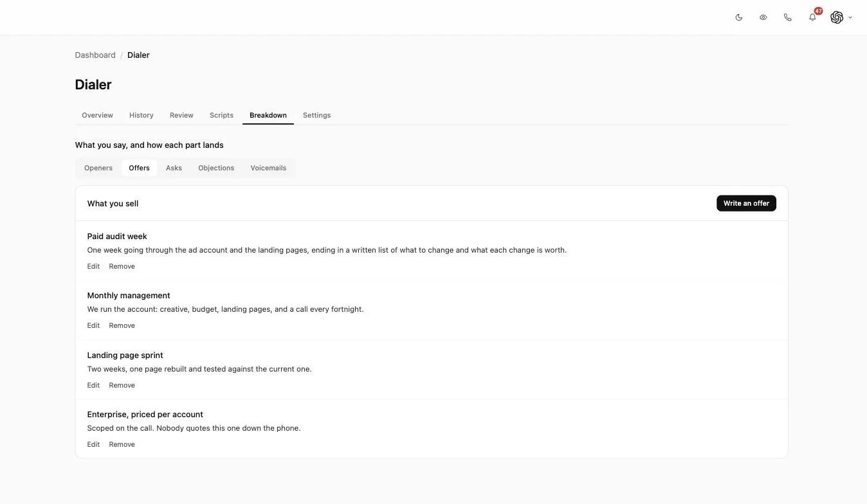Select the Offers sub-tab
This screenshot has height=504, width=867.
pyautogui.click(x=139, y=168)
